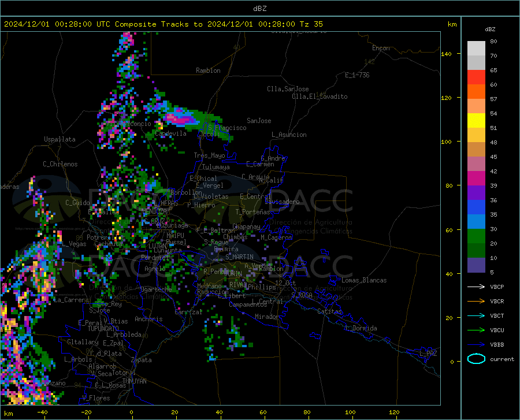Select the dusty pink 42–45 dBZ swatch
This screenshot has height=420, width=520.
pyautogui.click(x=476, y=163)
